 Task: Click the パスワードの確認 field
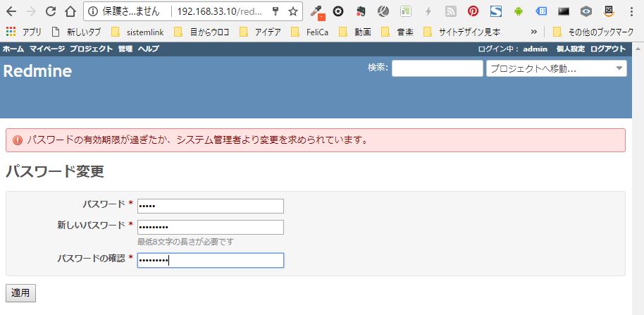pos(210,260)
